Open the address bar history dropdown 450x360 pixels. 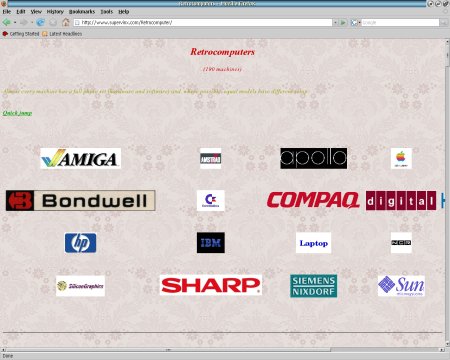[335, 22]
